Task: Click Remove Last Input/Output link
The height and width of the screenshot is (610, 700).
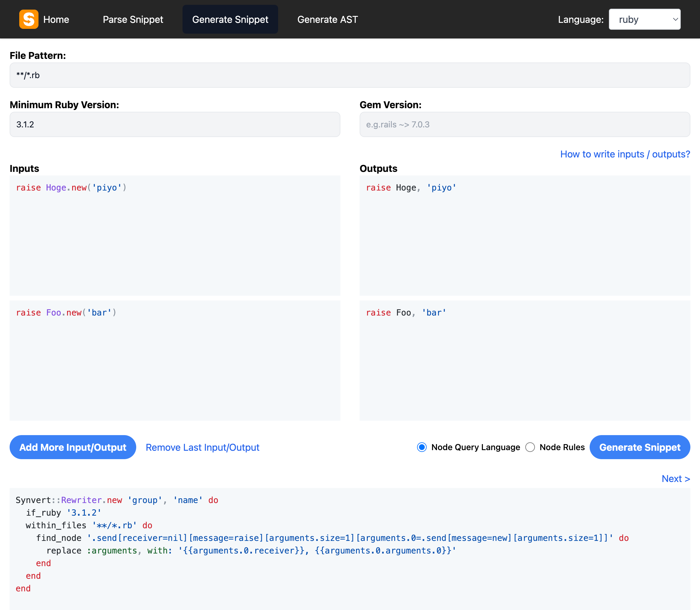Action: coord(202,447)
